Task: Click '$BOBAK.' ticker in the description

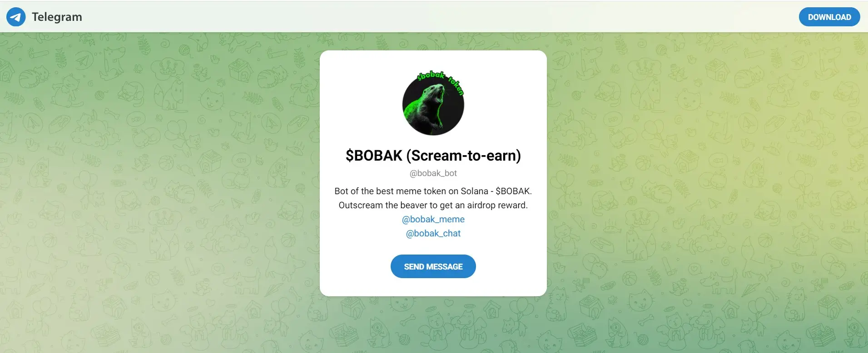Action: click(514, 191)
